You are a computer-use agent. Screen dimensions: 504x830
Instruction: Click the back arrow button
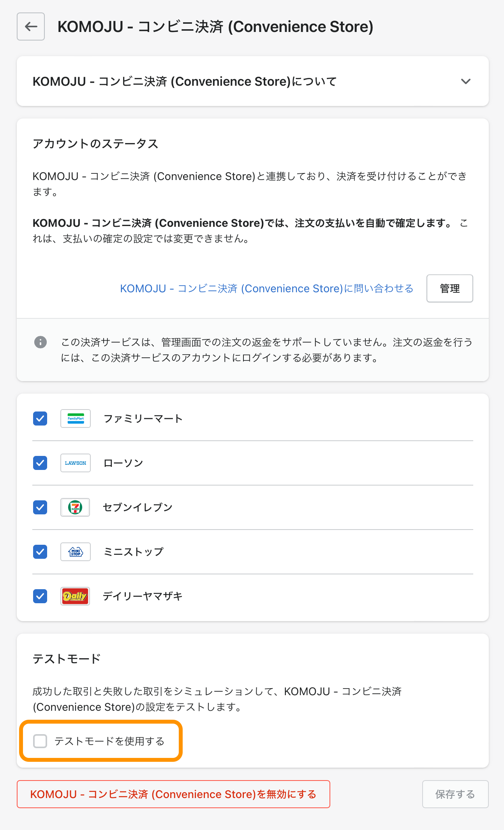point(31,26)
